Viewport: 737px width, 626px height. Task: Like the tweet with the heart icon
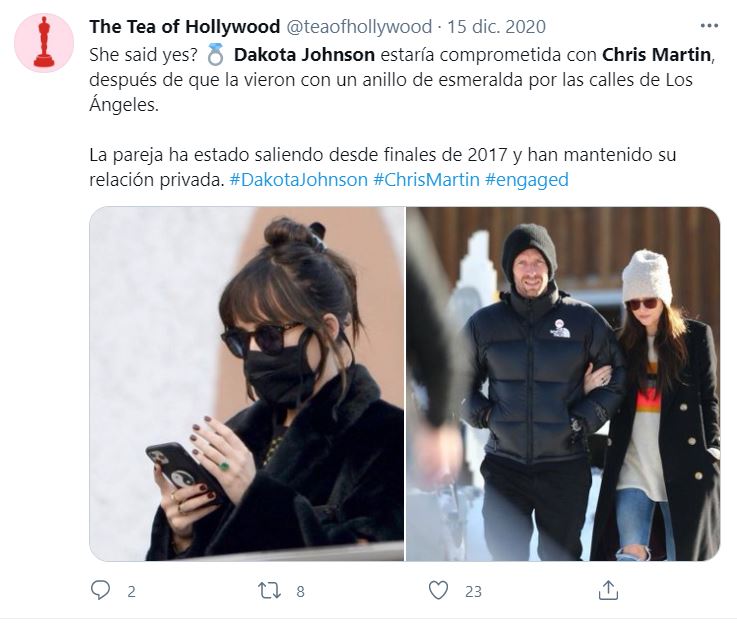439,591
